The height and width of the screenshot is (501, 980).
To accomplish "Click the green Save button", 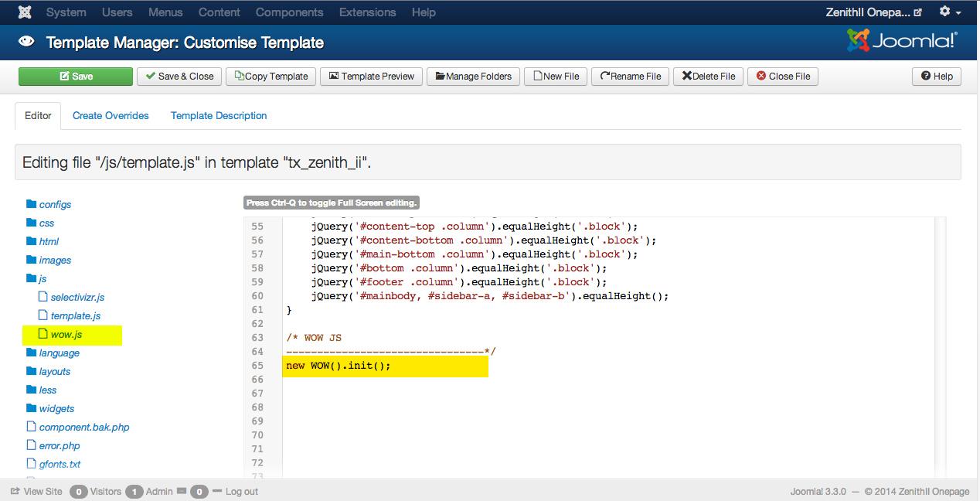I will click(x=76, y=77).
